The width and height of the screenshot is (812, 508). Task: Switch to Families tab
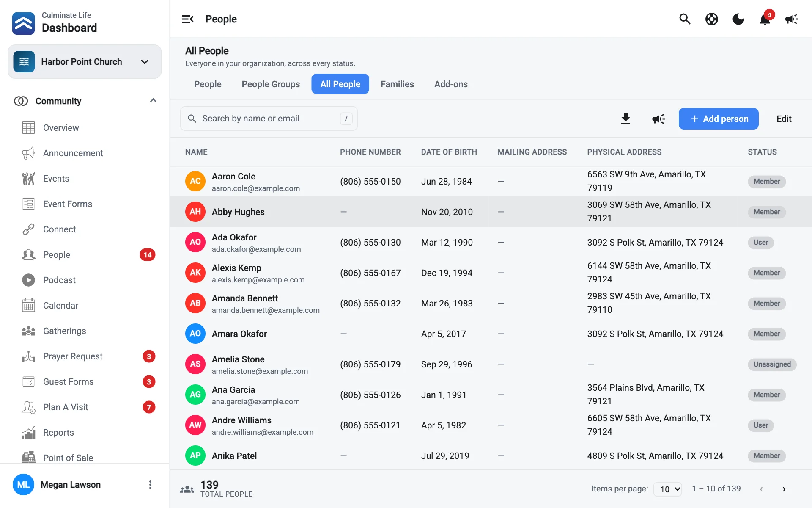click(x=397, y=84)
